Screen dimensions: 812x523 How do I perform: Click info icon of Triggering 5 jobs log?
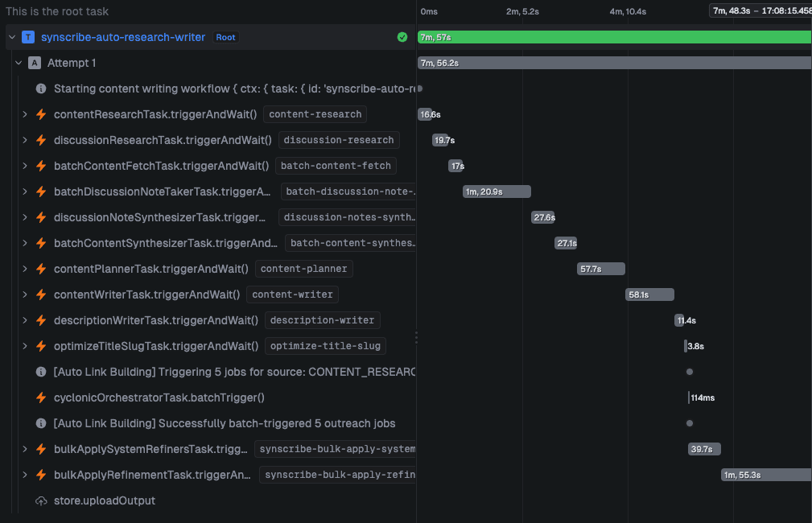(x=41, y=372)
